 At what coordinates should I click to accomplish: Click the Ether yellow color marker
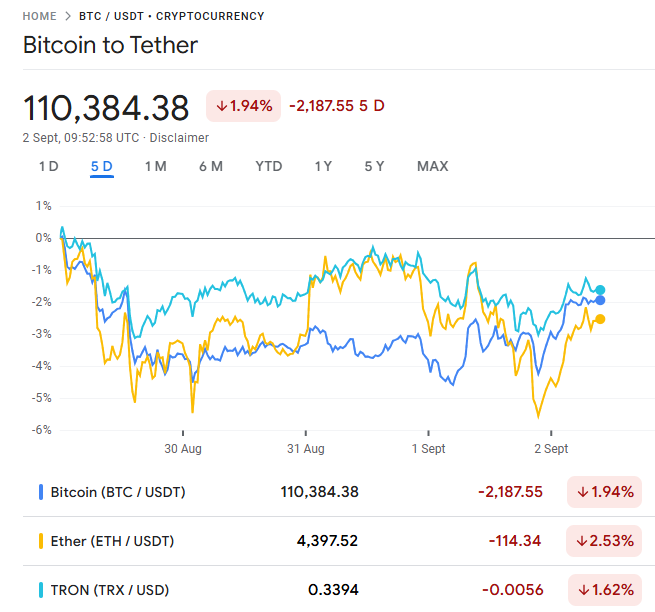(41, 541)
